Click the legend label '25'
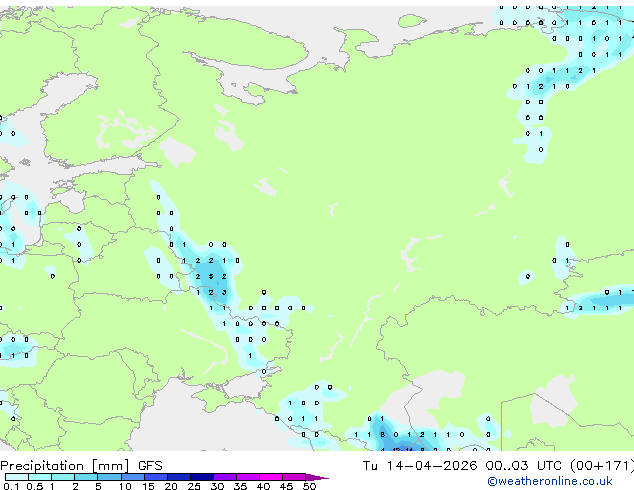This screenshot has height=490, width=634. 194,486
